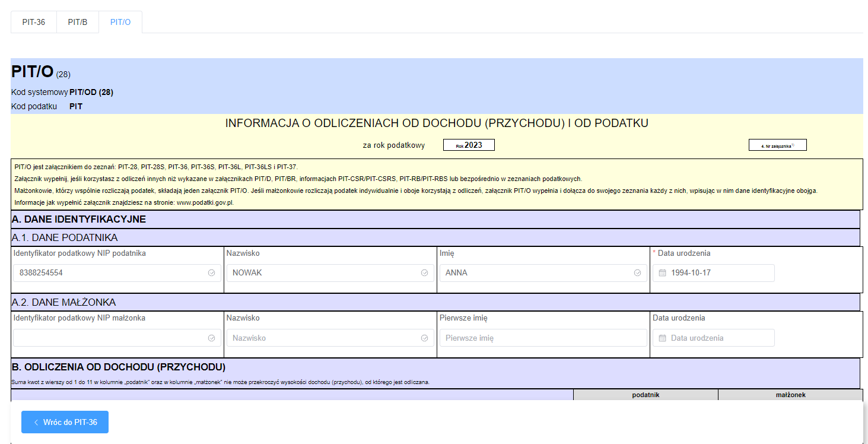Click the validation check icon in NIP podatnika field
The height and width of the screenshot is (444, 868).
click(211, 273)
